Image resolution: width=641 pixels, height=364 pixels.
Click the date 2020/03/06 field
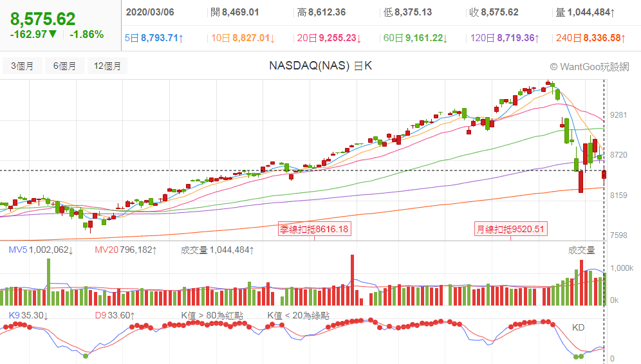tap(150, 12)
